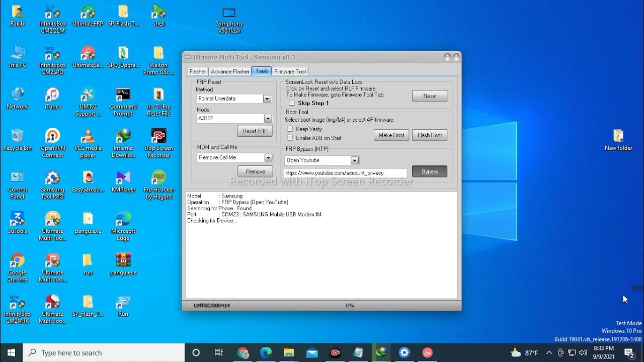Open InfinityBox CM2MTK desktop shortcut
Image resolution: width=644 pixels, height=362 pixels.
pos(17,310)
